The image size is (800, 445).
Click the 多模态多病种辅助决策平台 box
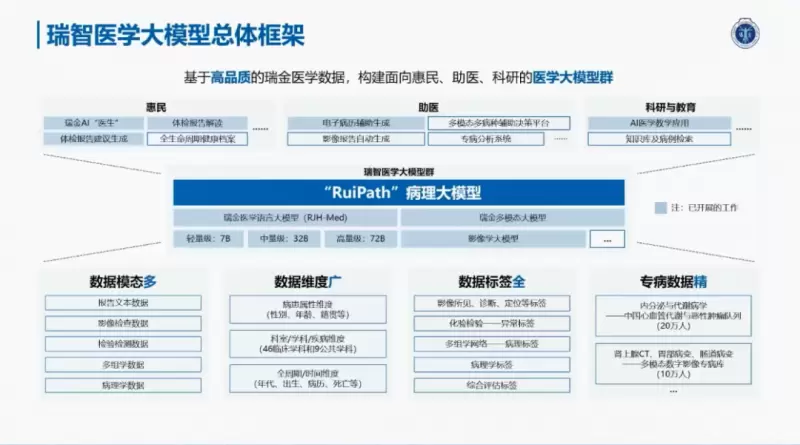tap(497, 123)
